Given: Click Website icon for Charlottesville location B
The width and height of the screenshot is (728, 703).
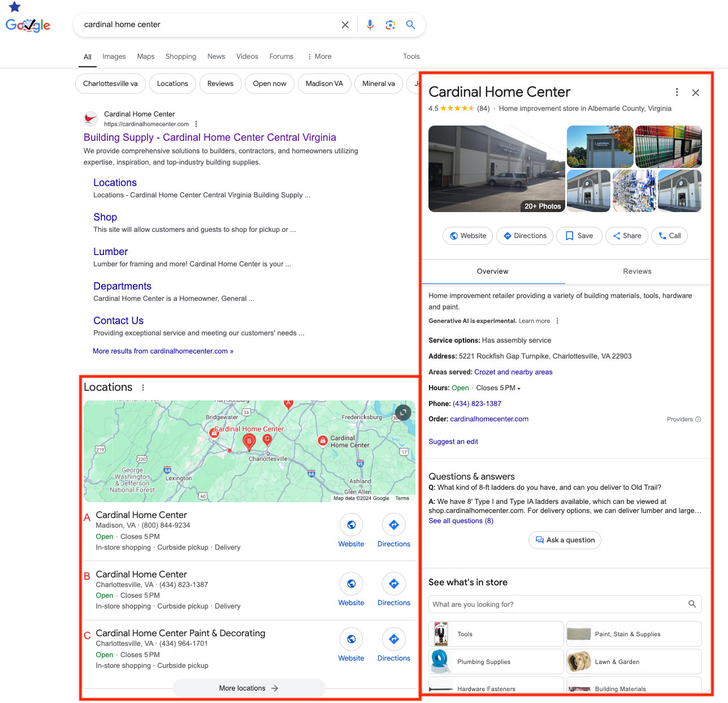Looking at the screenshot, I should pyautogui.click(x=351, y=584).
